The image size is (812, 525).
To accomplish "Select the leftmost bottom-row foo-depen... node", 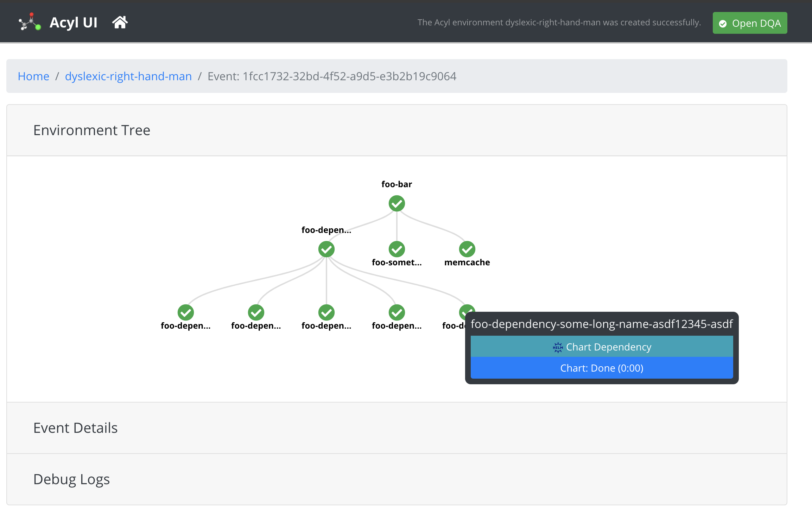I will tap(185, 312).
